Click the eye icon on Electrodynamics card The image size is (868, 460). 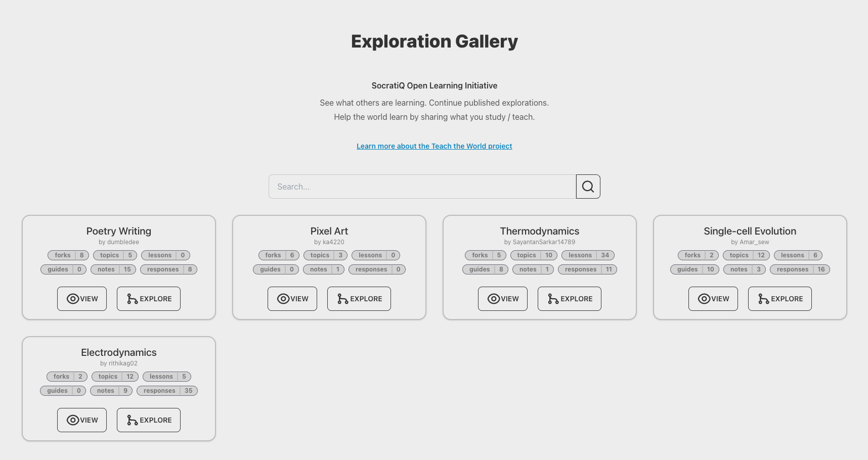tap(73, 420)
